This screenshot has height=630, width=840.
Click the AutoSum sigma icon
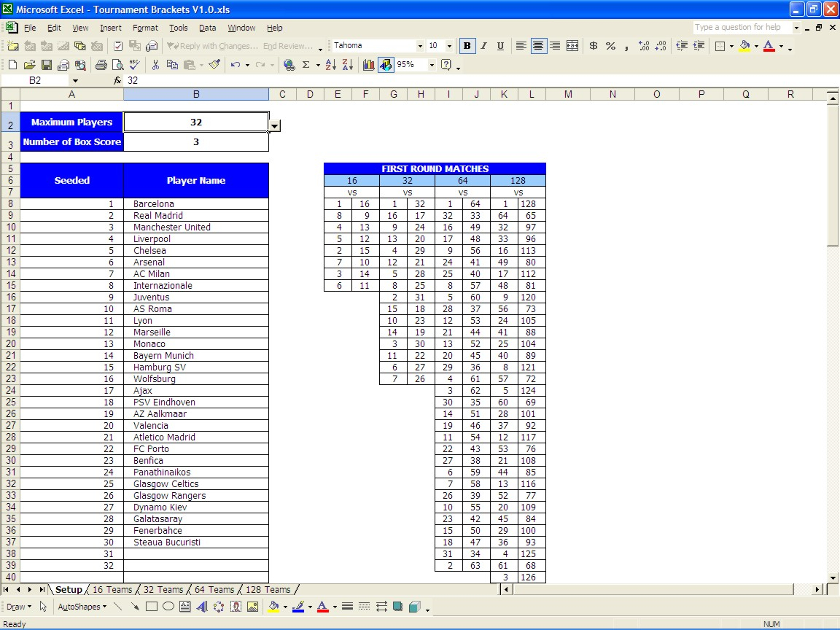[306, 65]
